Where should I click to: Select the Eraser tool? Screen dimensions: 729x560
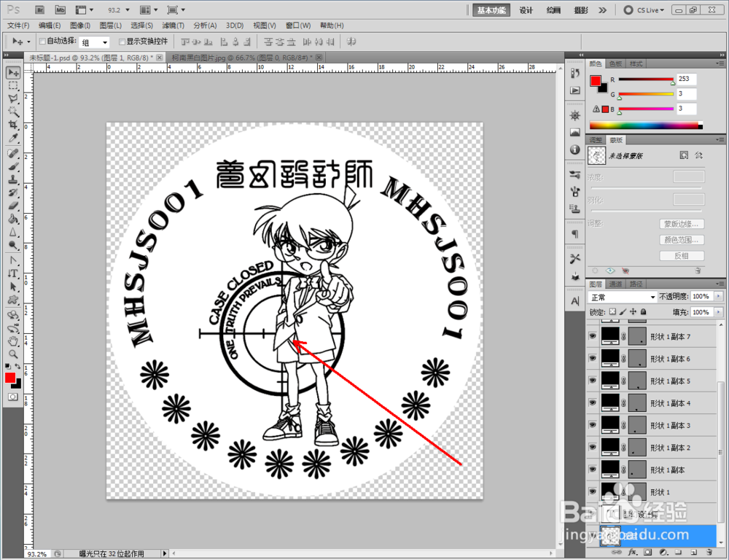tap(13, 206)
